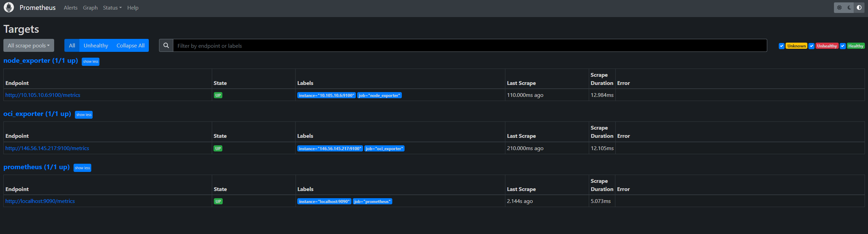The width and height of the screenshot is (868, 234).
Task: Click the instance="localhost:9090" label
Action: 324,201
